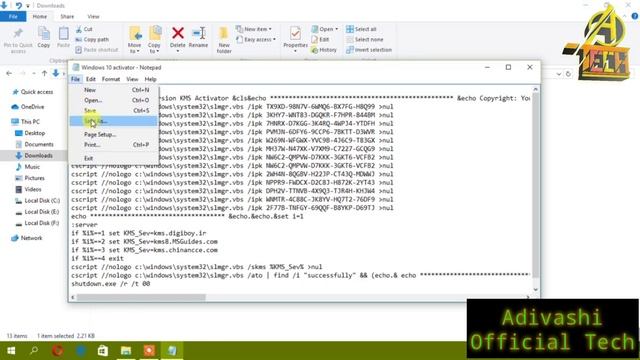The image size is (640, 360).
Task: Click Select all in ribbon
Action: pos(361,29)
